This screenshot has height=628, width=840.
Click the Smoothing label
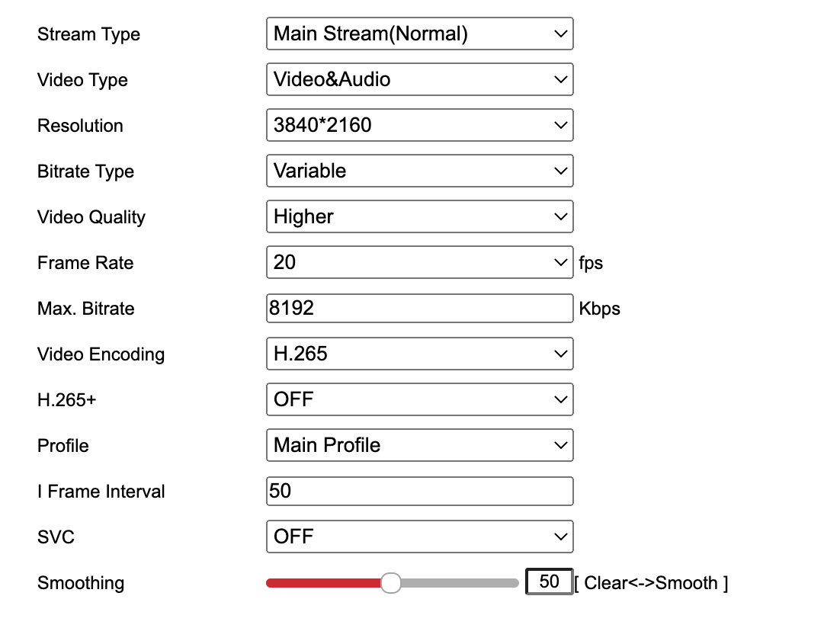point(81,583)
